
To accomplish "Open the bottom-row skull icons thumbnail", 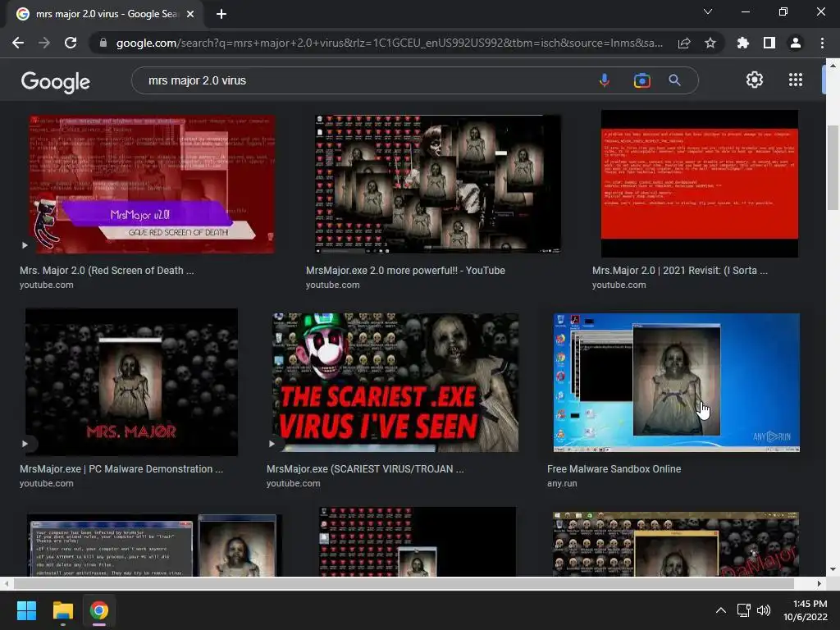I will click(676, 545).
